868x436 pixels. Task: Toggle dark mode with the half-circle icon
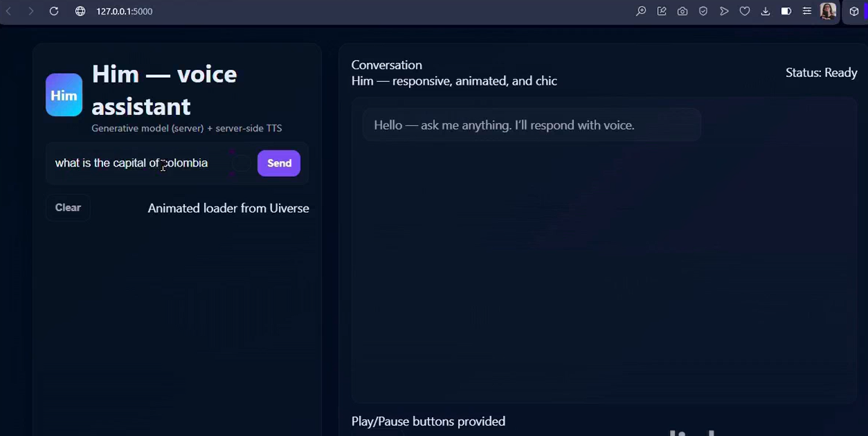tap(786, 11)
